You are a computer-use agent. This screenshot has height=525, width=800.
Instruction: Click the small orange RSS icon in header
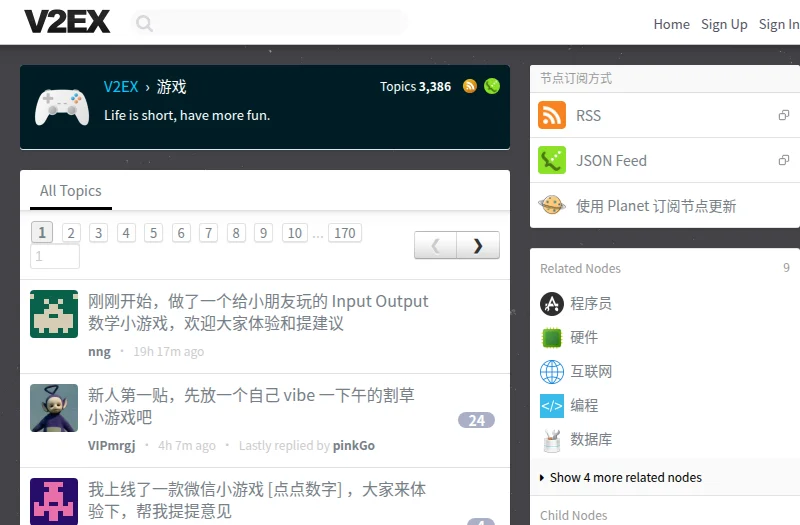470,86
